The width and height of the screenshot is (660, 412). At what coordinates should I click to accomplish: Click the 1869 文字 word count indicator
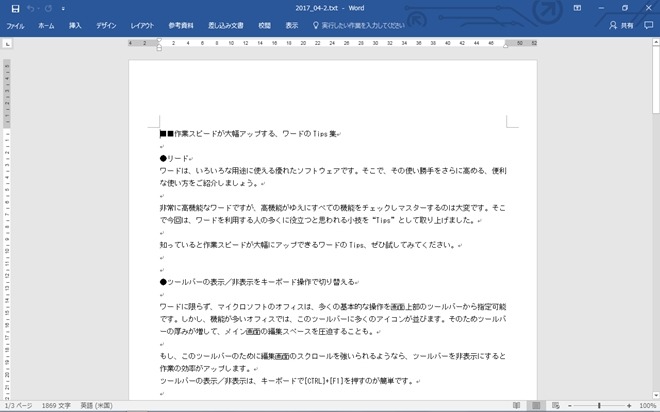tap(58, 405)
